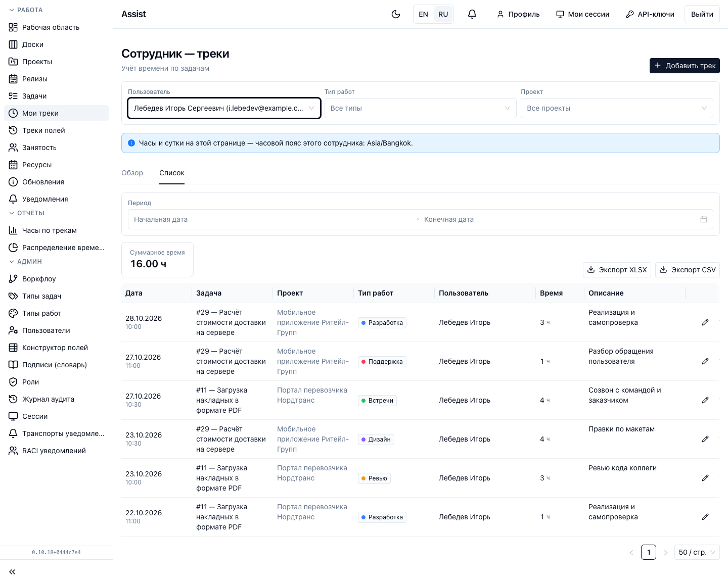Open page size dropdown 50 / стр.
The width and height of the screenshot is (728, 584).
click(x=697, y=552)
